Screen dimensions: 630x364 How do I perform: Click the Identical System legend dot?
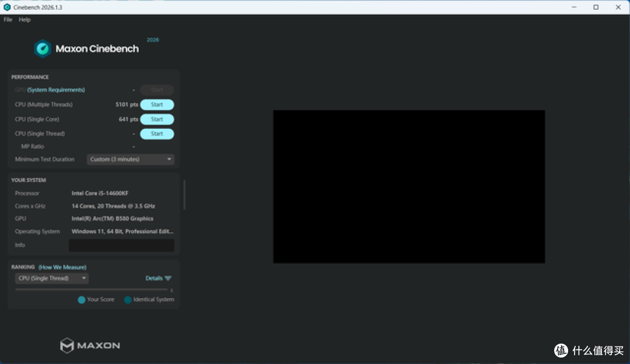pos(128,300)
